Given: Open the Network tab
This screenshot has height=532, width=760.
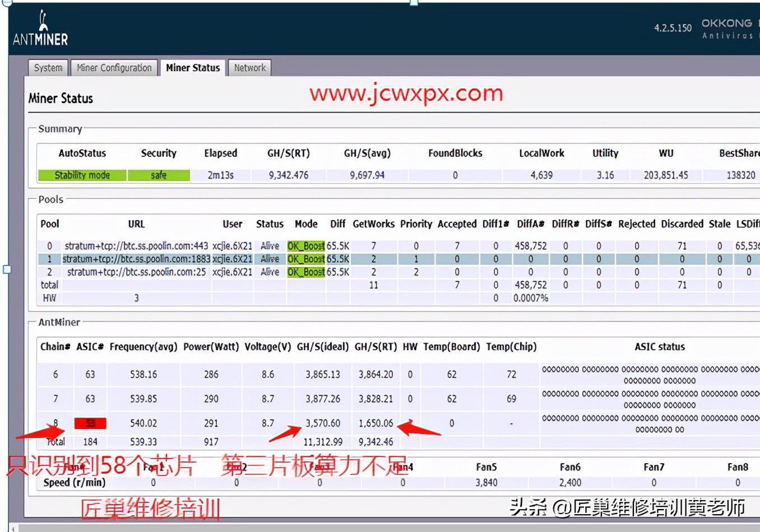Looking at the screenshot, I should tap(250, 68).
